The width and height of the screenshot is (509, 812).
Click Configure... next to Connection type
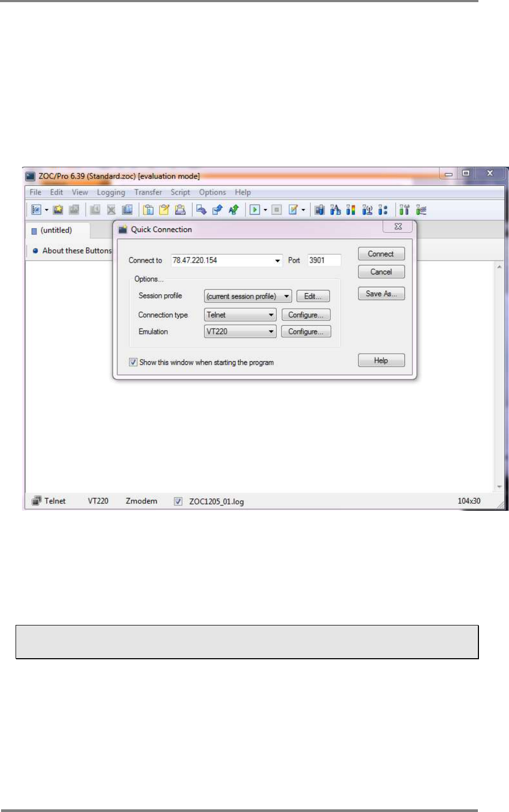pyautogui.click(x=306, y=315)
